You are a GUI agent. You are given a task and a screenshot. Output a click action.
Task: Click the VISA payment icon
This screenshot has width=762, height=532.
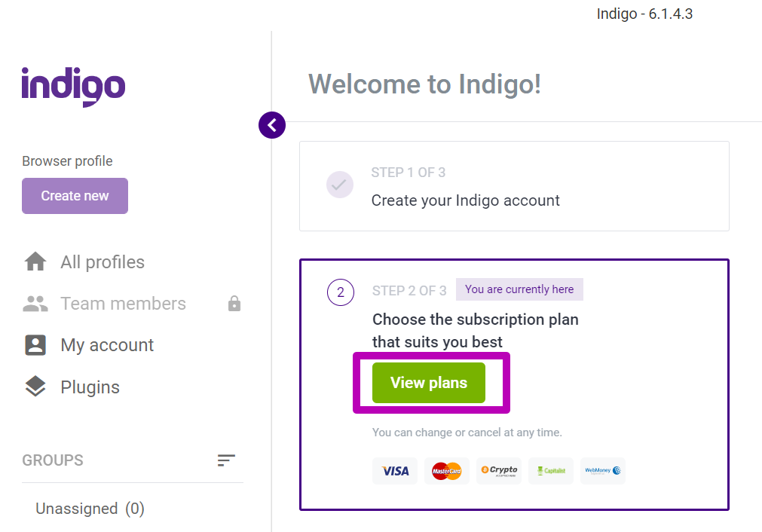click(394, 470)
